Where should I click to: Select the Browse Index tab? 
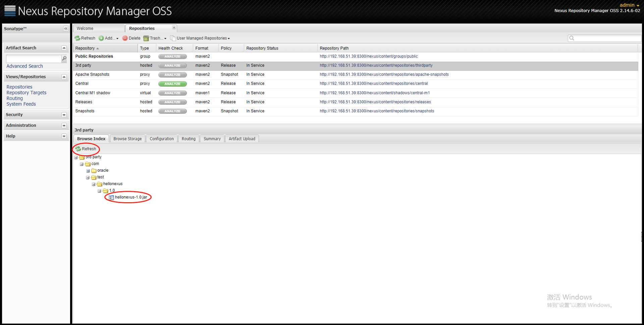[91, 139]
